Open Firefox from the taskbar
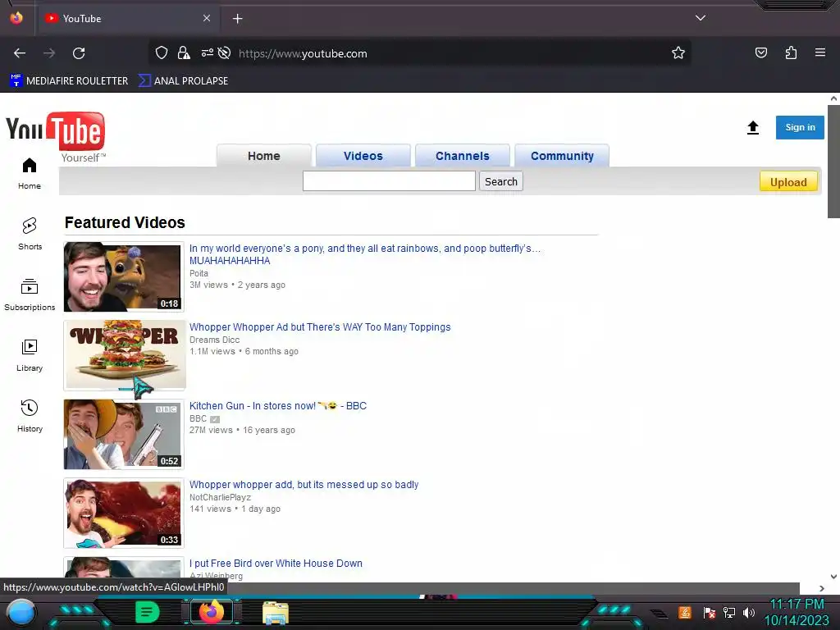 coord(211,612)
